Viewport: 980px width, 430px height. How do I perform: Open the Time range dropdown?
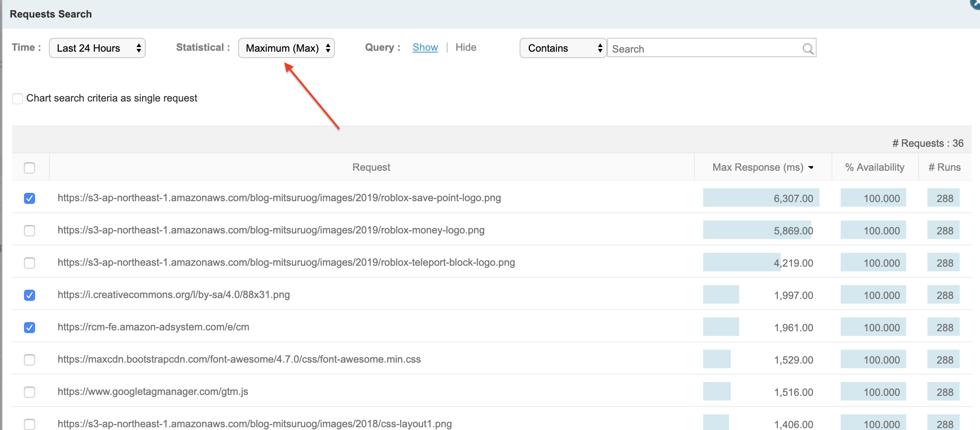[97, 48]
